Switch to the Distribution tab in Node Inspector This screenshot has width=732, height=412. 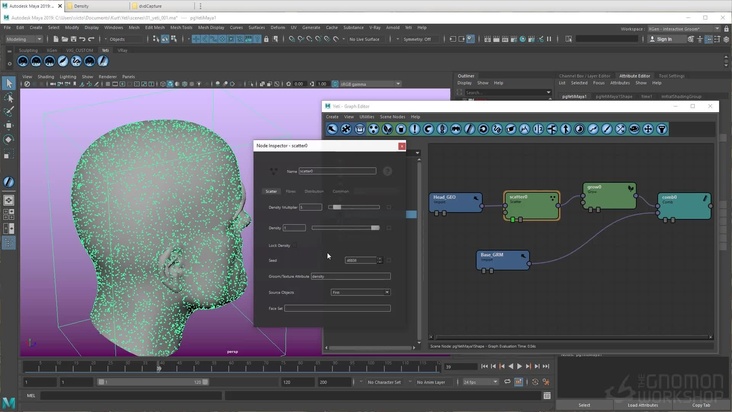(314, 191)
